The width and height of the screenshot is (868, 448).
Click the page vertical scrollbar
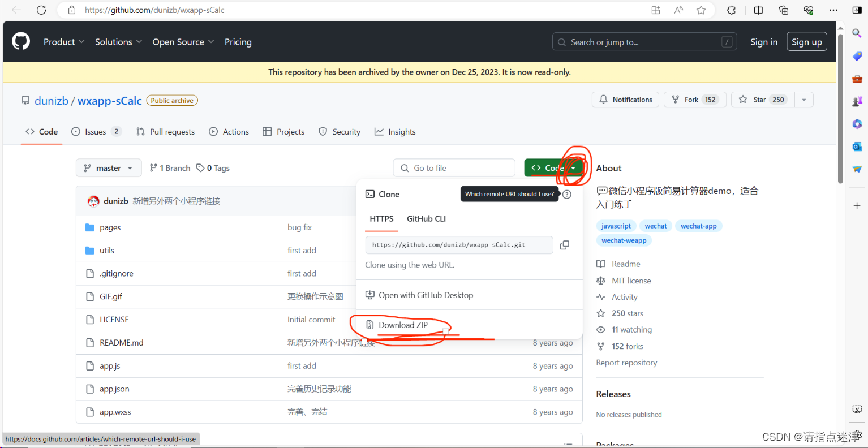[841, 107]
